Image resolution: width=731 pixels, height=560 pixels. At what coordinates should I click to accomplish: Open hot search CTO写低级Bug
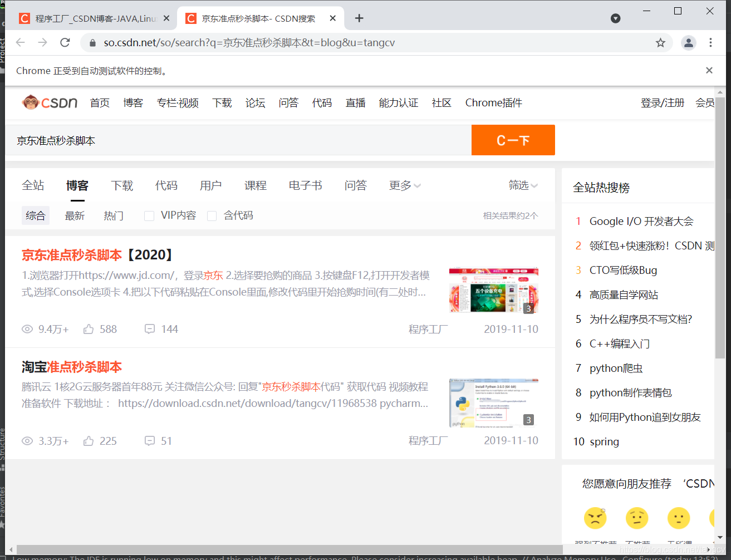tap(623, 270)
